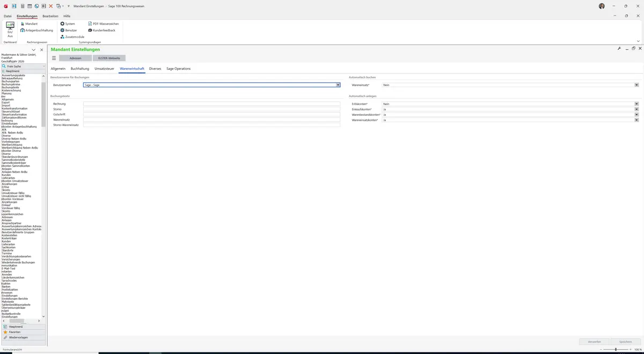Switch to the Buchhaltung tab
644x354 pixels.
(80, 69)
